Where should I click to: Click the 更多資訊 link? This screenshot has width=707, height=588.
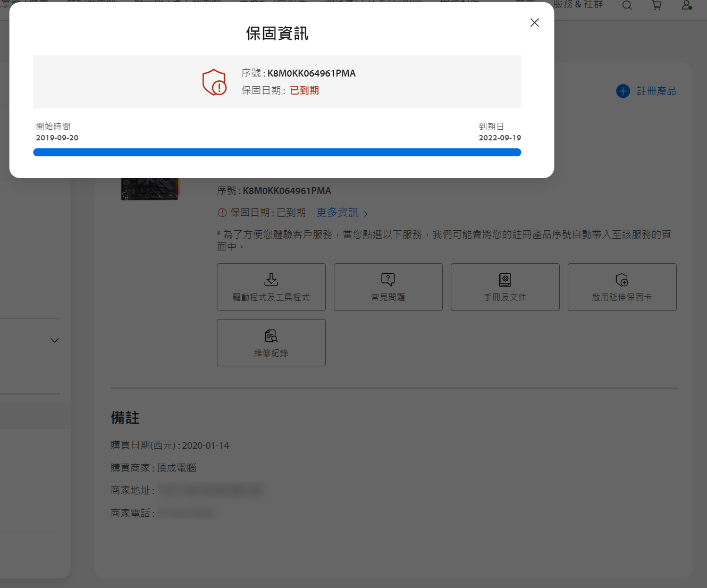pyautogui.click(x=337, y=213)
